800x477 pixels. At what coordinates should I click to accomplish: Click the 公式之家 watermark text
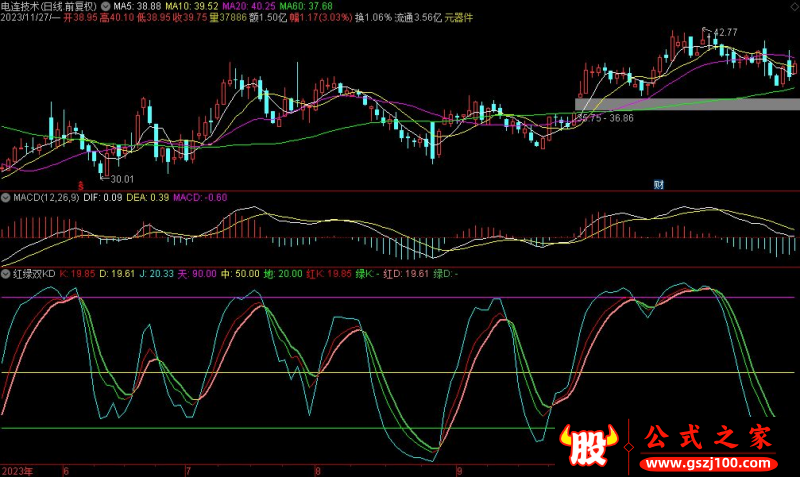tap(706, 439)
